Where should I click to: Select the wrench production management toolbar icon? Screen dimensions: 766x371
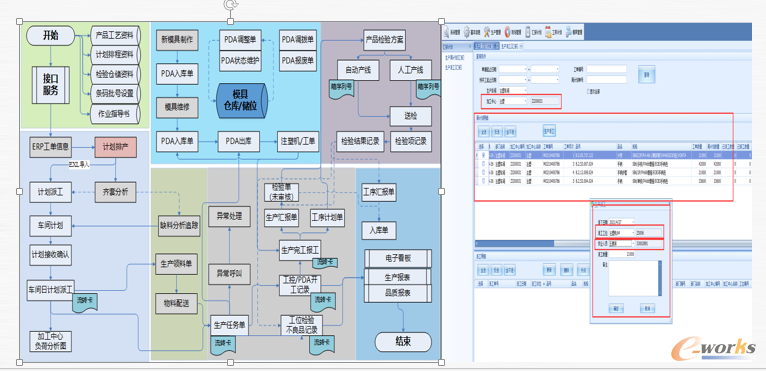[487, 32]
